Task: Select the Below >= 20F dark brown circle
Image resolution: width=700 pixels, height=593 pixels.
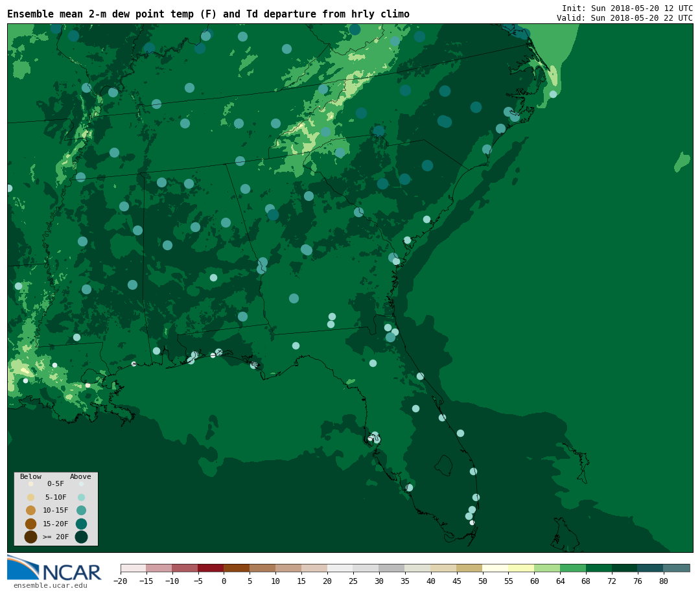Action: [x=31, y=537]
